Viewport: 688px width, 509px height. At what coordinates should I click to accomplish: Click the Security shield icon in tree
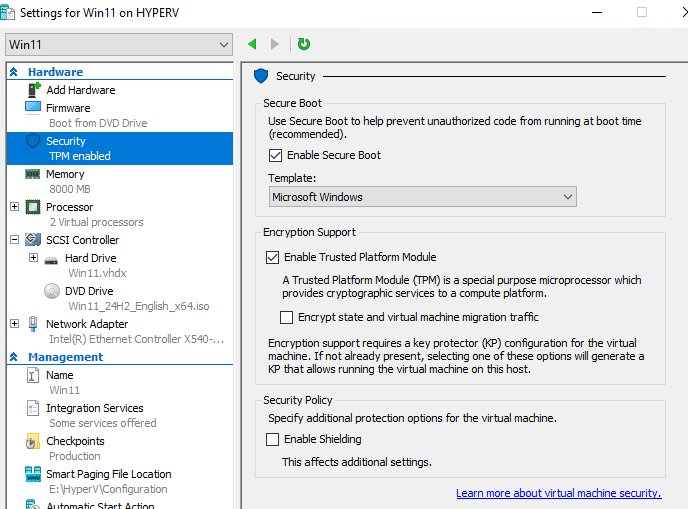pyautogui.click(x=33, y=141)
